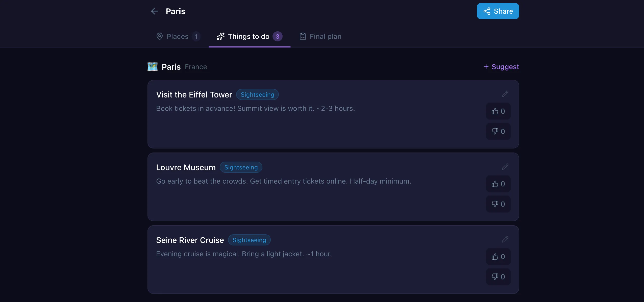644x302 pixels.
Task: Share the Paris trip
Action: [498, 11]
